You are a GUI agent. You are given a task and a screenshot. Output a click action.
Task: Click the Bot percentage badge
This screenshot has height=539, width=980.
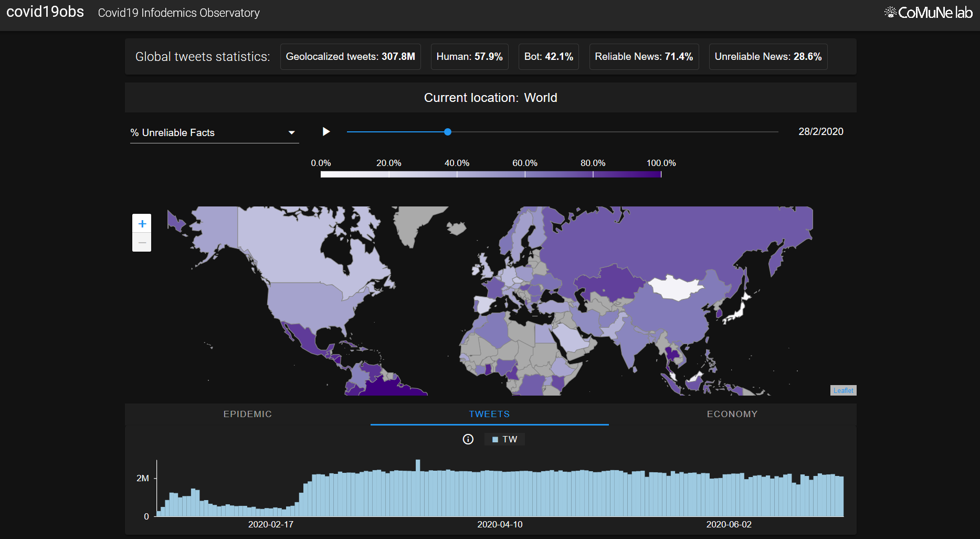[548, 57]
